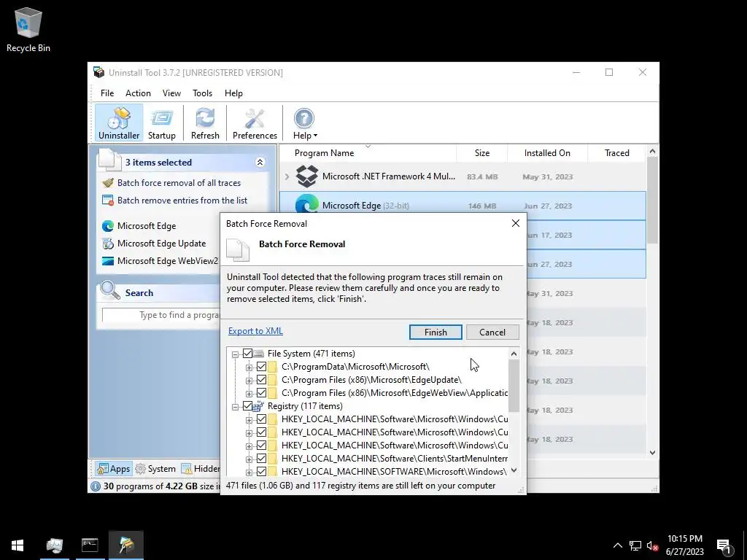Switch to the Hidden tab
The height and width of the screenshot is (560, 747).
tap(201, 469)
